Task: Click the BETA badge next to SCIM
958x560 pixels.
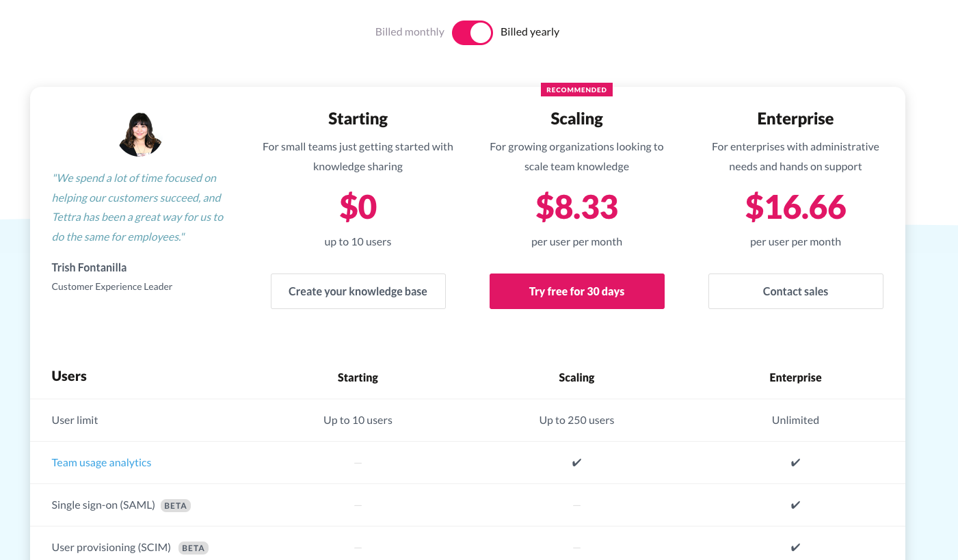Action: (x=194, y=548)
